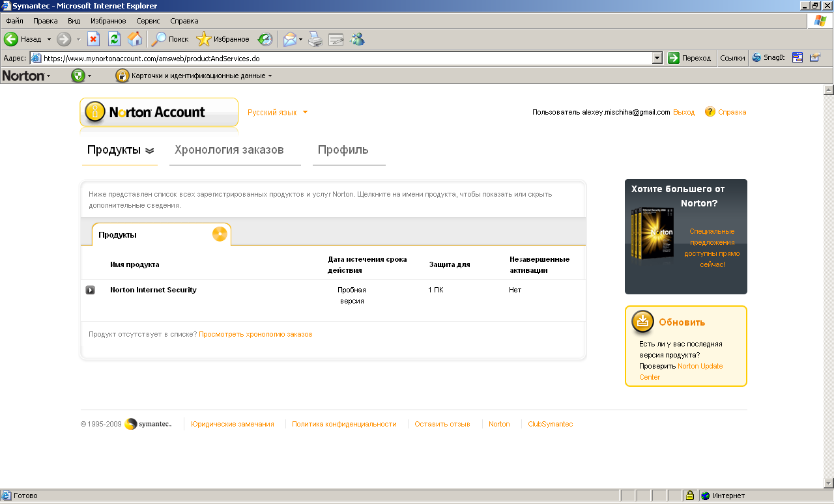The height and width of the screenshot is (504, 834).
Task: Click the lock icon in status bar
Action: pyautogui.click(x=689, y=496)
